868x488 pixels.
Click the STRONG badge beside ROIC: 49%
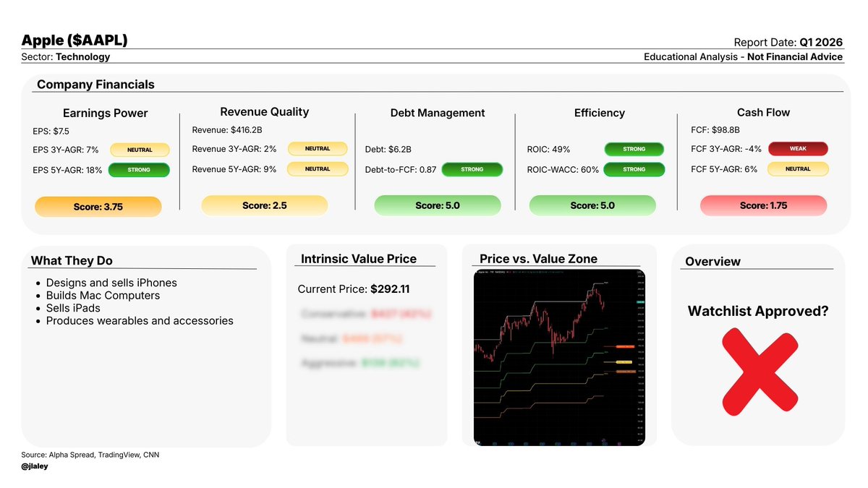pos(634,150)
